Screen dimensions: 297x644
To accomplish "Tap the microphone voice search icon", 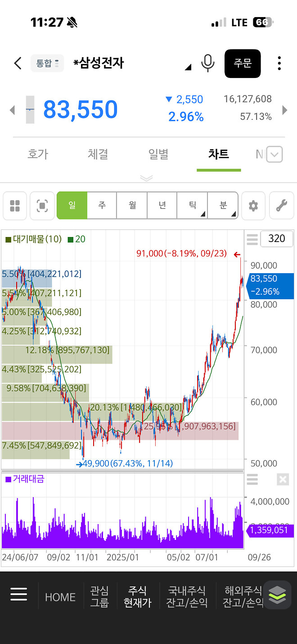I will point(207,63).
